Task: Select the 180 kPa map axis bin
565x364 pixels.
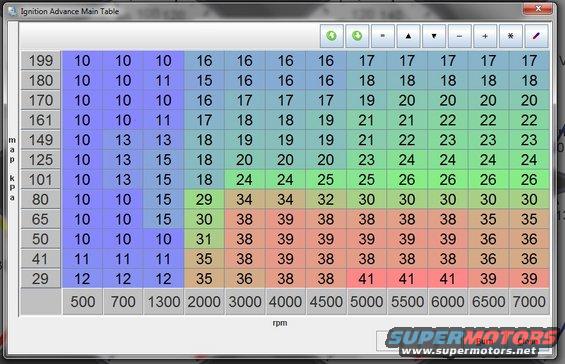Action: [41, 80]
